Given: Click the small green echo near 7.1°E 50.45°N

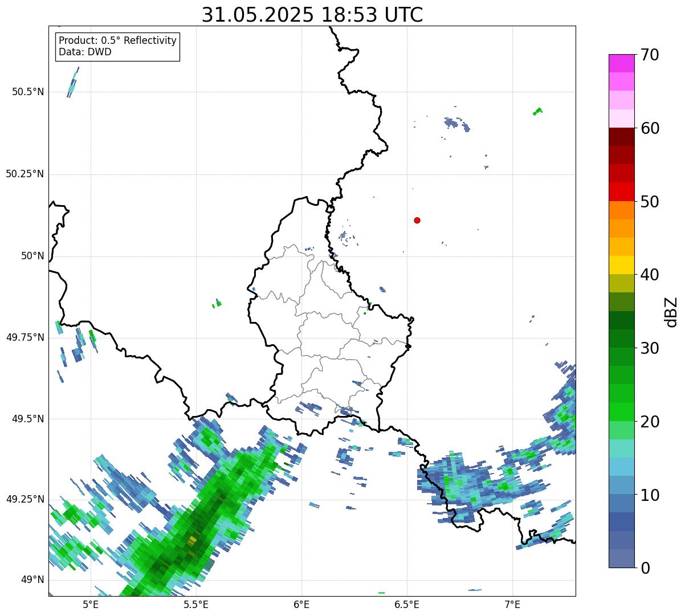Looking at the screenshot, I should pyautogui.click(x=537, y=111).
